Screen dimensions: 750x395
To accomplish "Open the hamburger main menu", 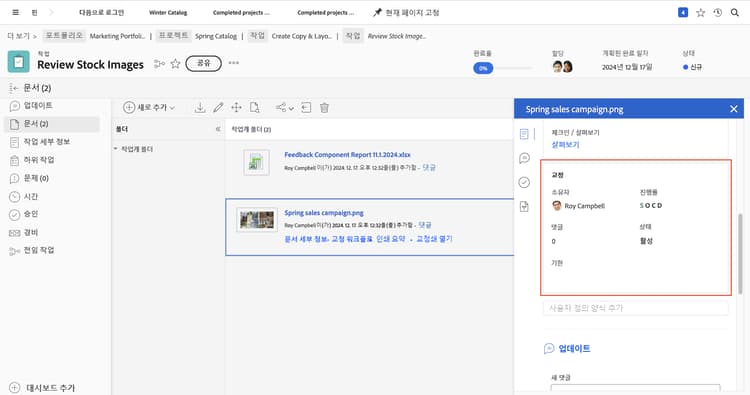I will point(15,12).
